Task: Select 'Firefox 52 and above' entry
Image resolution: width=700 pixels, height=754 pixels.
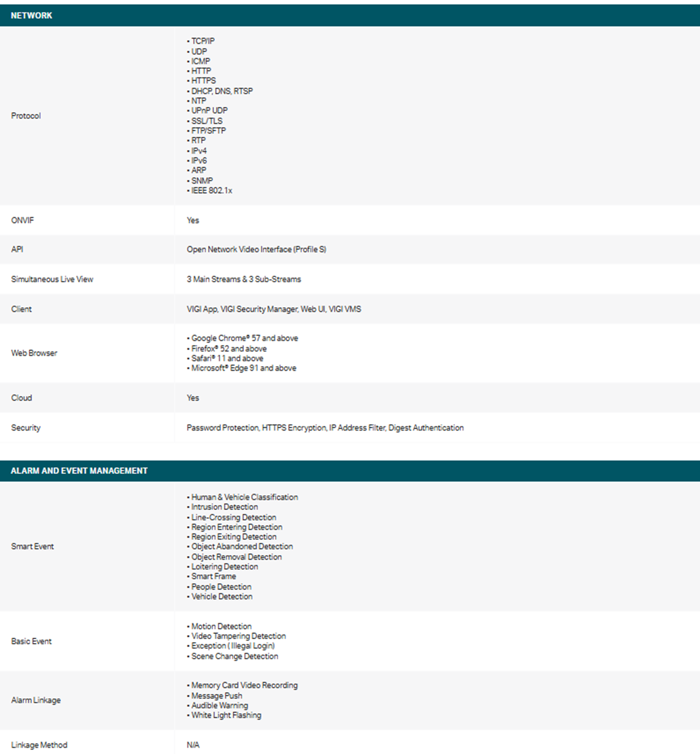Action: [229, 349]
